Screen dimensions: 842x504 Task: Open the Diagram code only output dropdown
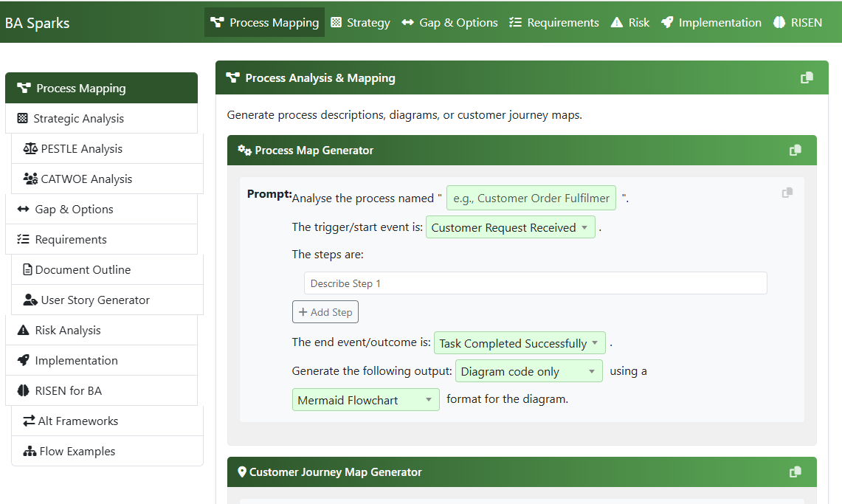(529, 371)
